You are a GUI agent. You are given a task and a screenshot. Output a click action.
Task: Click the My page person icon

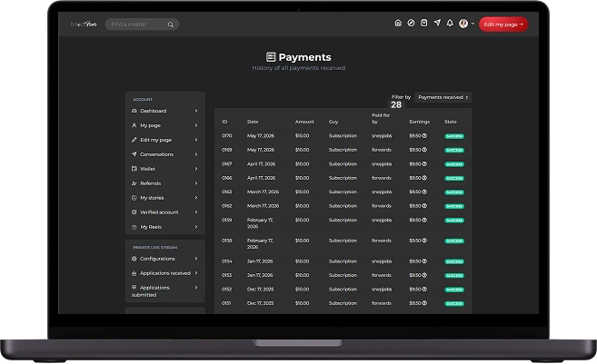(x=134, y=125)
